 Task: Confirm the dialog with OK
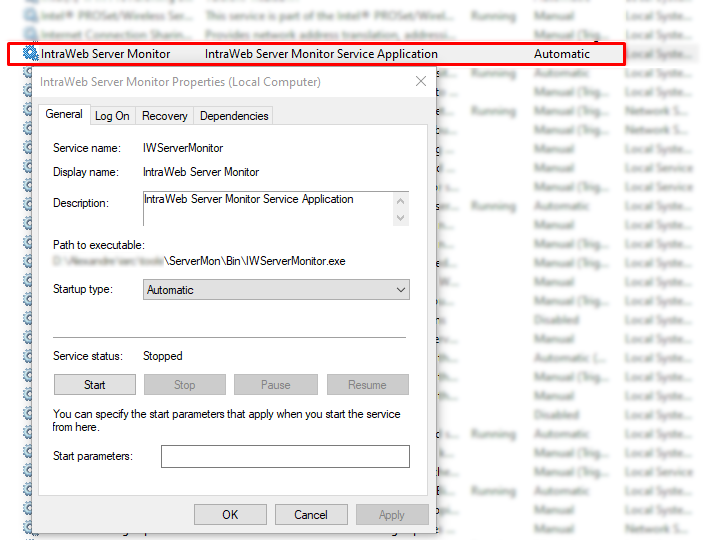click(230, 515)
